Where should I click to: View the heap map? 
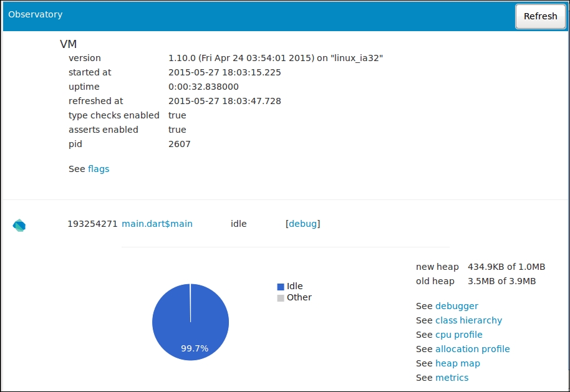point(458,363)
